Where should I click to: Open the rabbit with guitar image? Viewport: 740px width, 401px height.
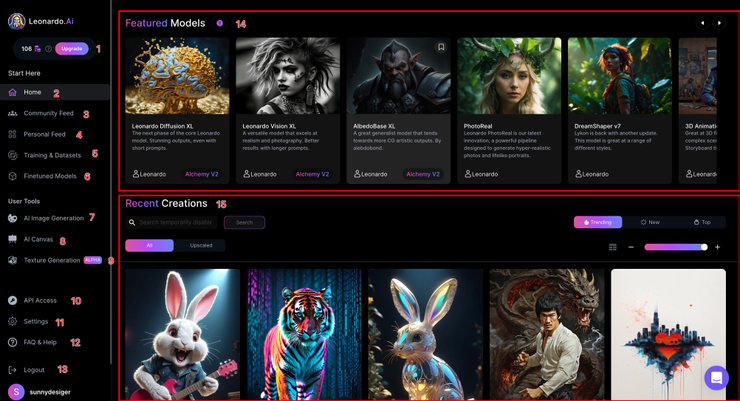click(x=183, y=334)
